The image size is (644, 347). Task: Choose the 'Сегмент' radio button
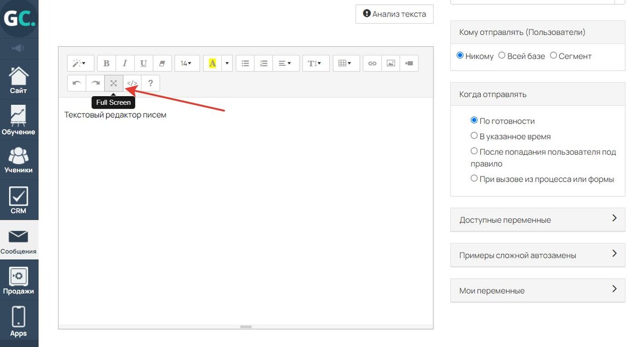point(553,55)
